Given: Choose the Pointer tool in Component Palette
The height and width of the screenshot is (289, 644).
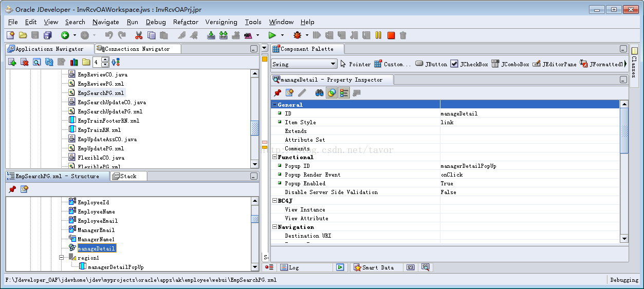Looking at the screenshot, I should click(355, 64).
